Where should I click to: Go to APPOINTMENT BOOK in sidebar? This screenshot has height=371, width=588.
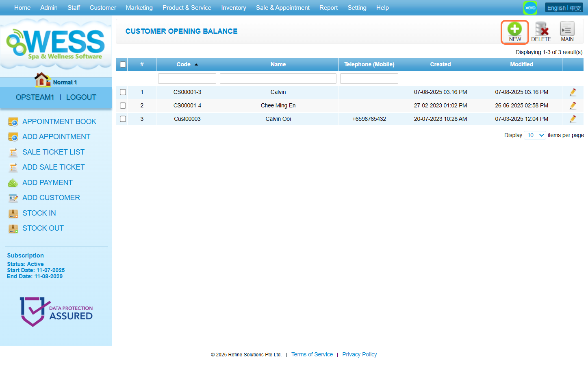(x=59, y=122)
